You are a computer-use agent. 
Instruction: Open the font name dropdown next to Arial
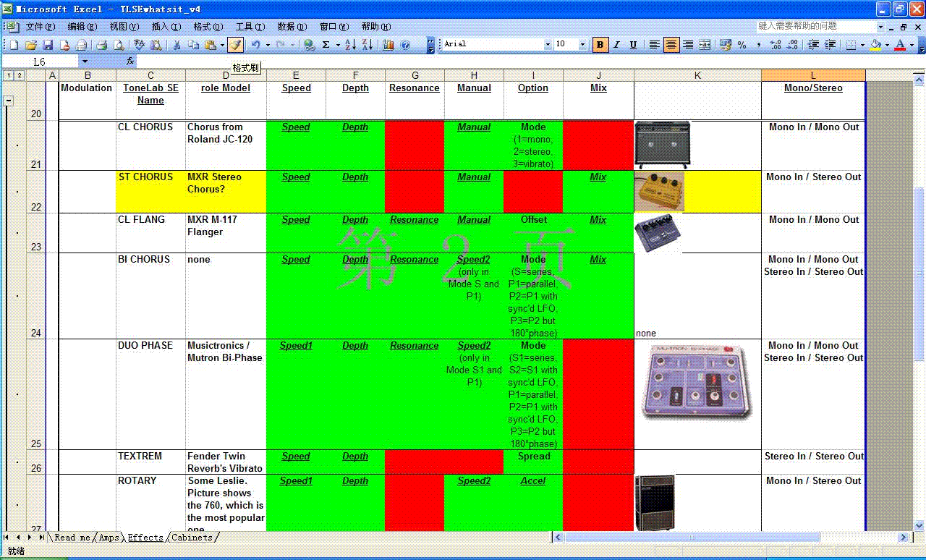pos(547,45)
